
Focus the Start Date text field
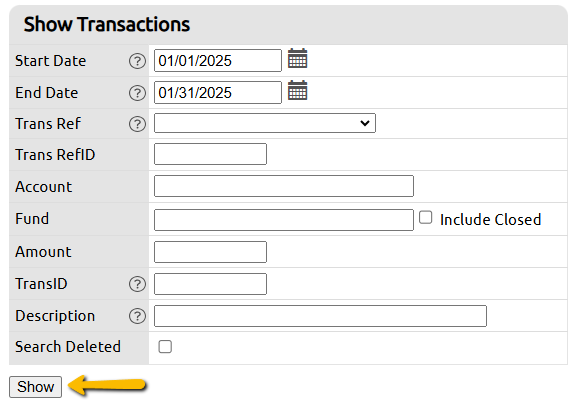click(x=218, y=61)
